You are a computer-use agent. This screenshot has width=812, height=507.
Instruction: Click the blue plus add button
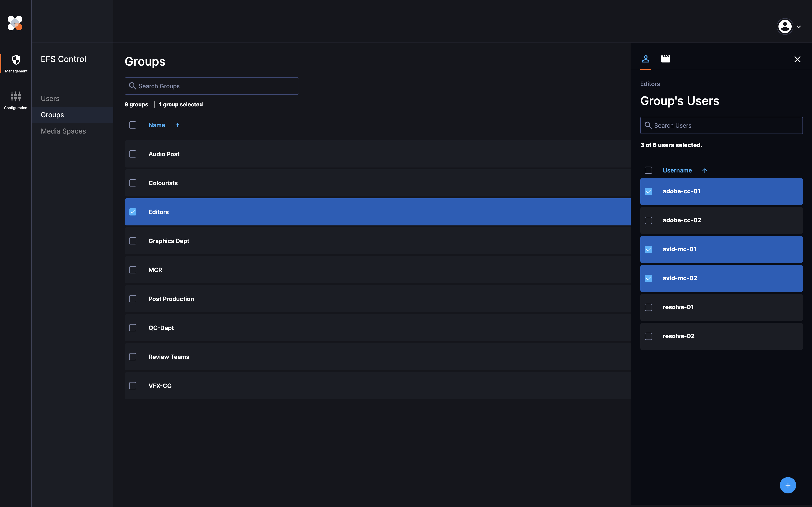click(x=788, y=485)
